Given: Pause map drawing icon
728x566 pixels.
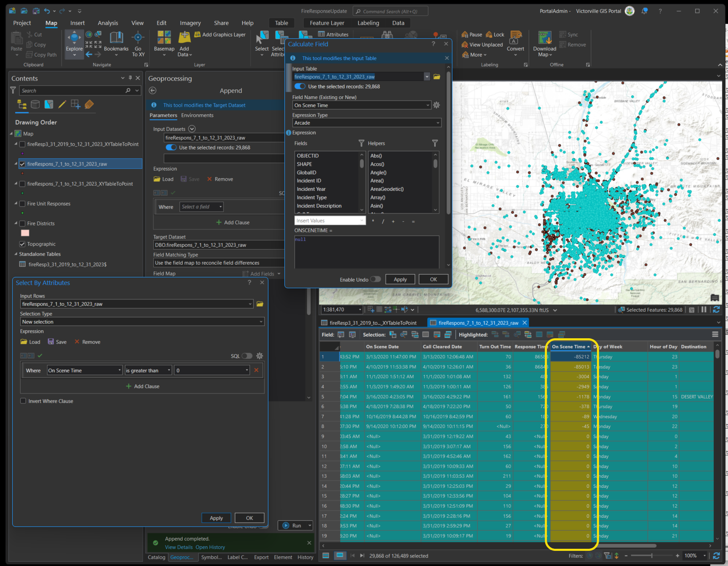Looking at the screenshot, I should coord(704,310).
